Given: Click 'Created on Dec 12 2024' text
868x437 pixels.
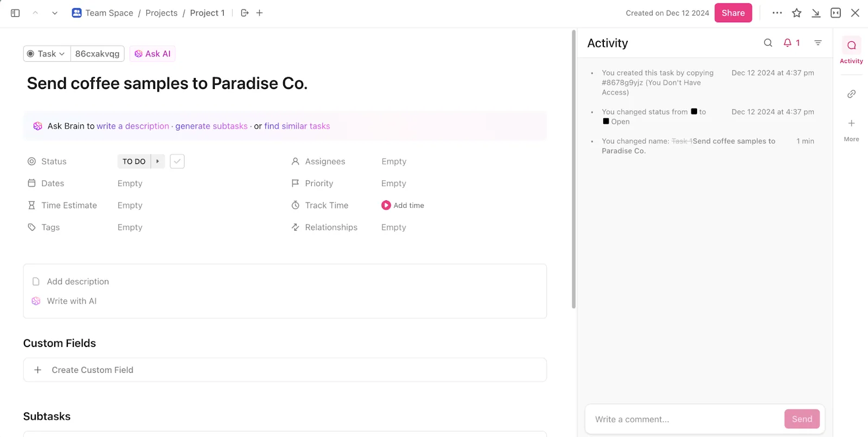Looking at the screenshot, I should tap(667, 13).
